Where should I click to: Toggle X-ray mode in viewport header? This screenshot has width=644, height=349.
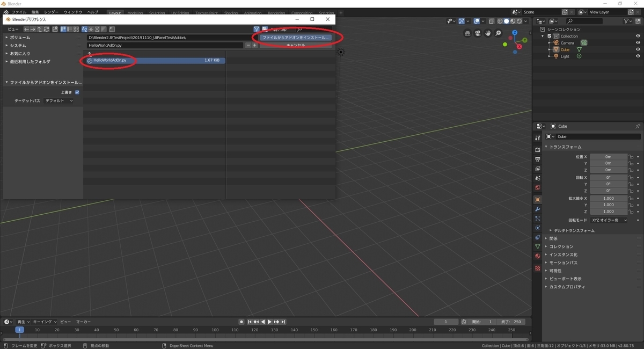[x=492, y=21]
